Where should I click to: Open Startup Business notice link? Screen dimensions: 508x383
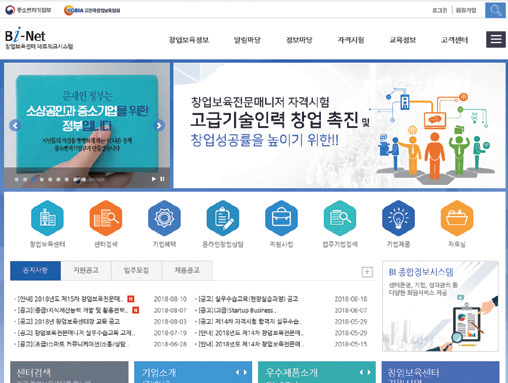(237, 310)
